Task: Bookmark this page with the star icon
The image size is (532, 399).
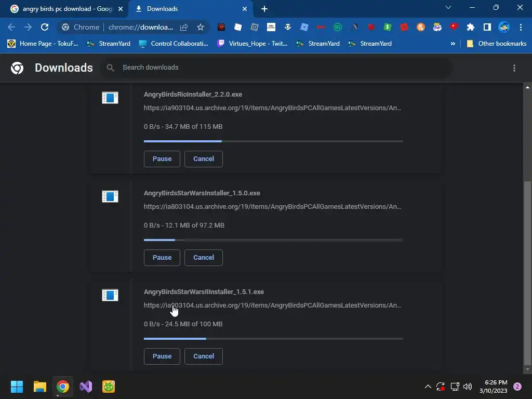Action: pyautogui.click(x=201, y=27)
